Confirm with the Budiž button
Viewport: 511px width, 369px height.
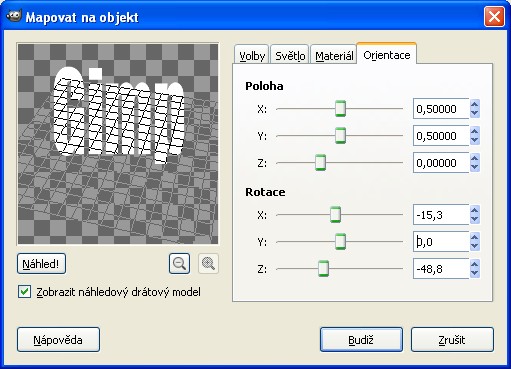pos(361,340)
